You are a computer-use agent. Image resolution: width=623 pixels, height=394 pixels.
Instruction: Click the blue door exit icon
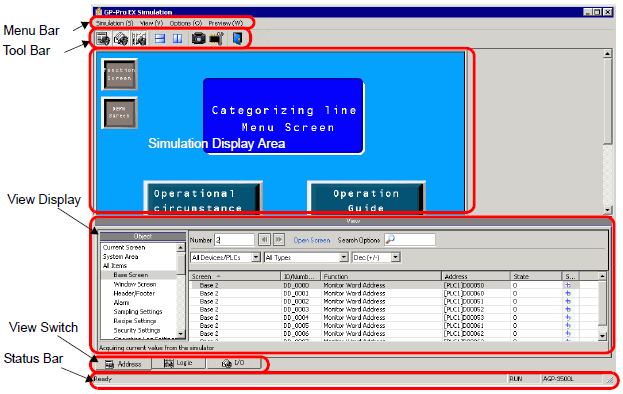coord(238,39)
